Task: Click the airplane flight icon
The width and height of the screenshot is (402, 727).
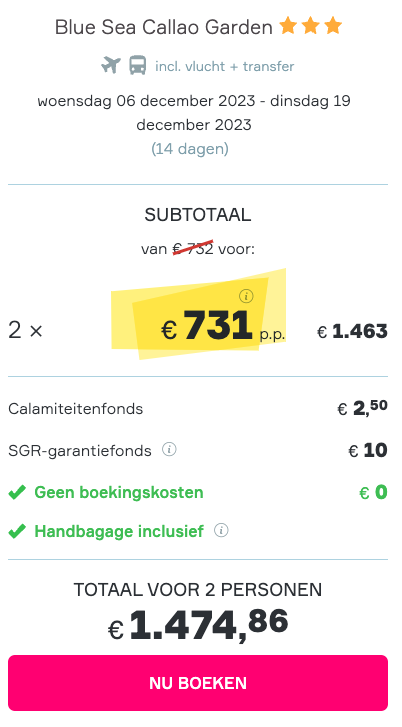Action: point(111,65)
